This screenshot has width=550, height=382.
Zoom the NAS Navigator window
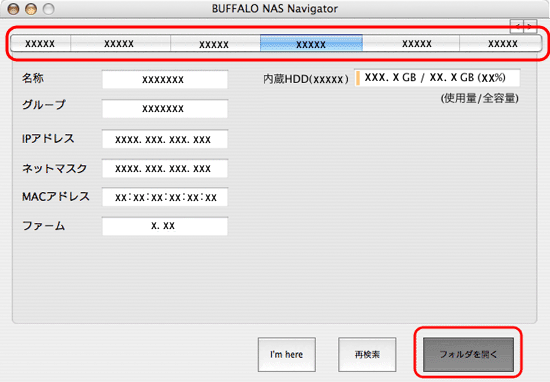(48, 9)
